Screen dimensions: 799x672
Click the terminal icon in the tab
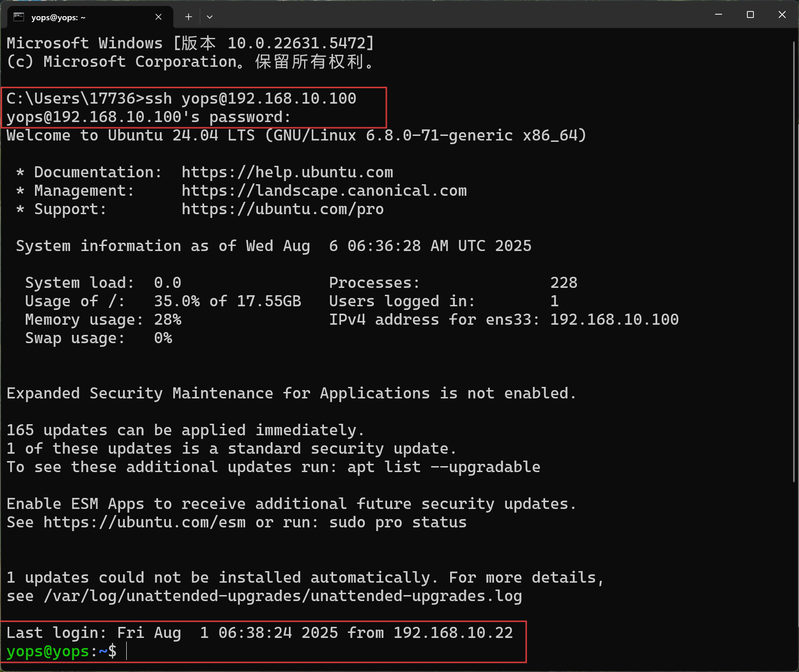click(x=18, y=17)
